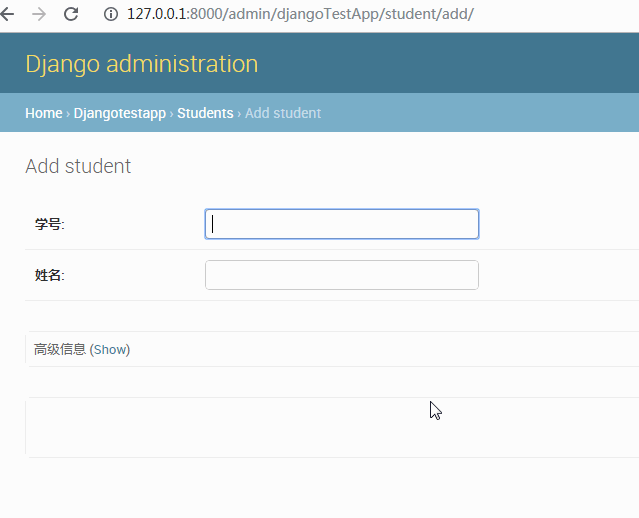The height and width of the screenshot is (518, 639).
Task: Click the 学号 field label
Action: 50,224
